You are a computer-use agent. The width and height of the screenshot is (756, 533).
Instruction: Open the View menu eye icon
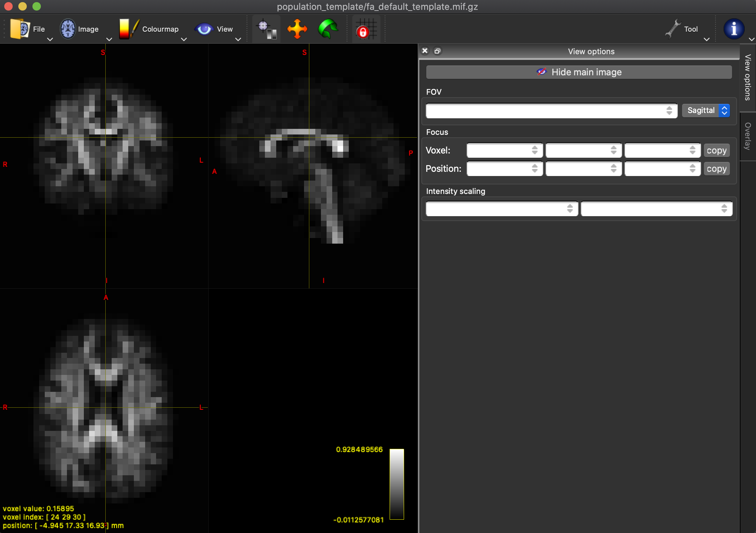205,29
